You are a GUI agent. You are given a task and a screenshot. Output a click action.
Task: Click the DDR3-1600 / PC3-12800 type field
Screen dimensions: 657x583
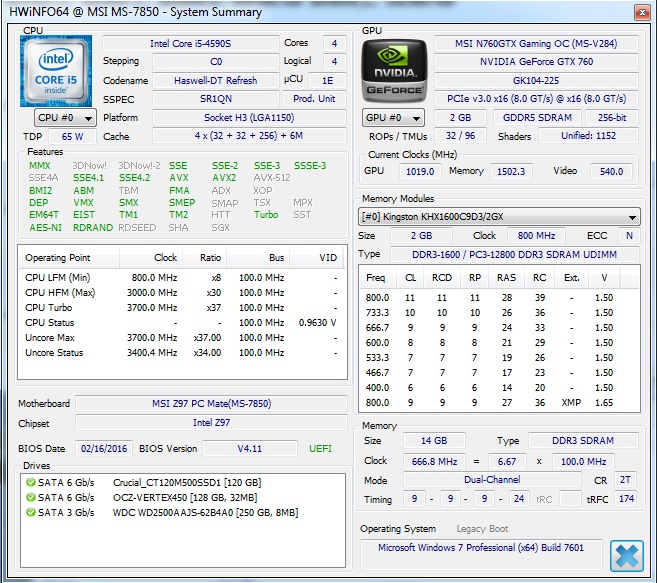(515, 254)
